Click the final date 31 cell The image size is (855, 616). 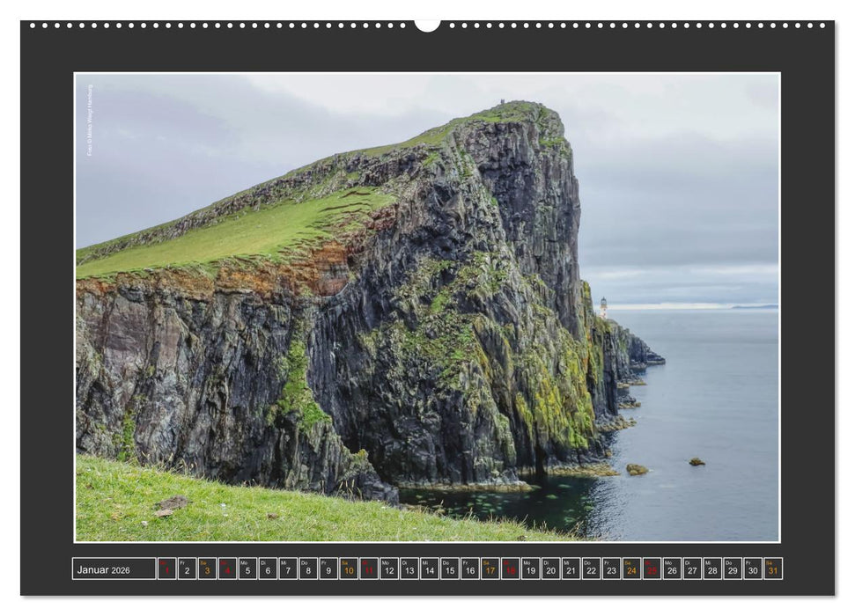coord(774,572)
